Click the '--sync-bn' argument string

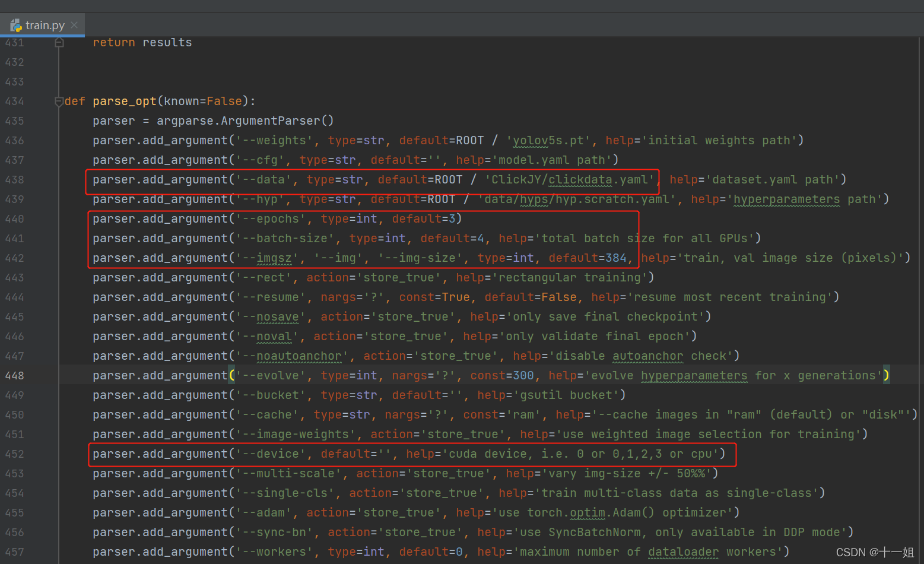click(x=274, y=533)
